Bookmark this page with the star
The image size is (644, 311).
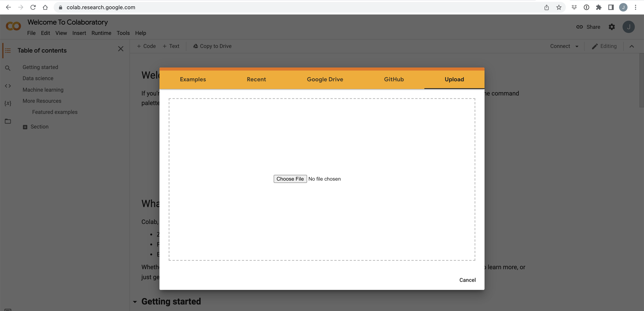559,7
